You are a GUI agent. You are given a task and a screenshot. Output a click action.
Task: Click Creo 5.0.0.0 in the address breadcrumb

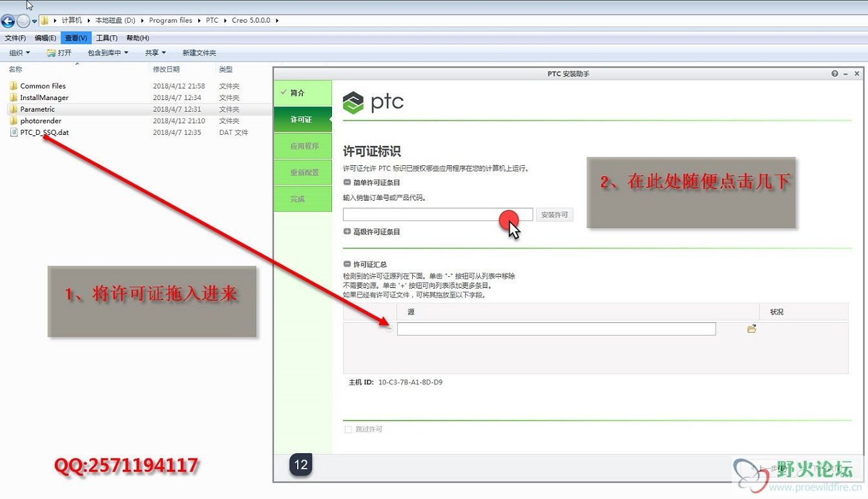[x=252, y=21]
